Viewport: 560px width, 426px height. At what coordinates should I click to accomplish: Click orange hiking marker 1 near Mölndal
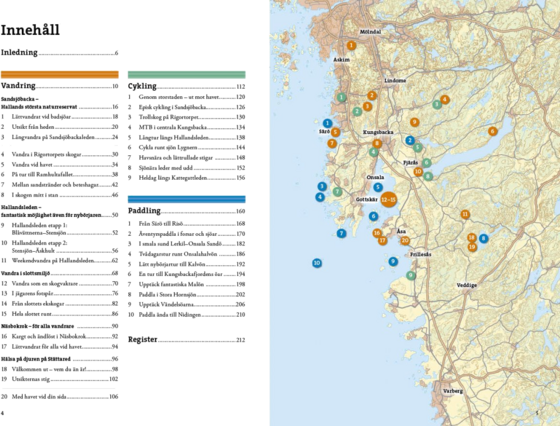(x=351, y=45)
